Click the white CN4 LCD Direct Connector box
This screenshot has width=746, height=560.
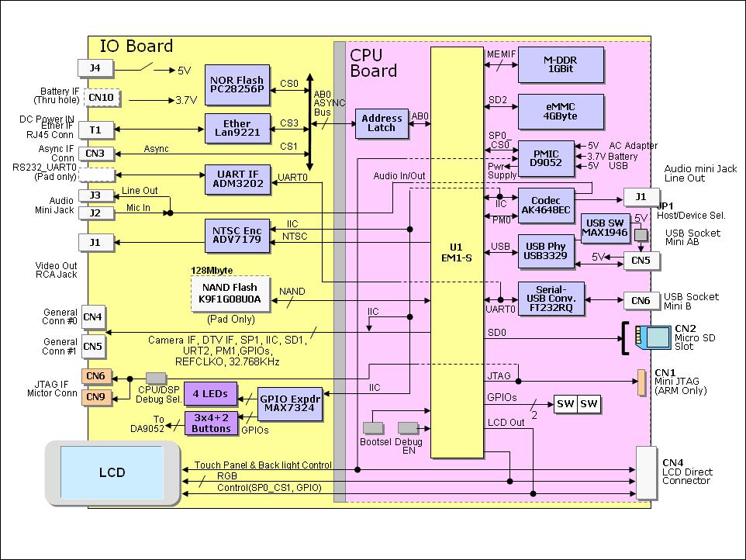pyautogui.click(x=646, y=472)
